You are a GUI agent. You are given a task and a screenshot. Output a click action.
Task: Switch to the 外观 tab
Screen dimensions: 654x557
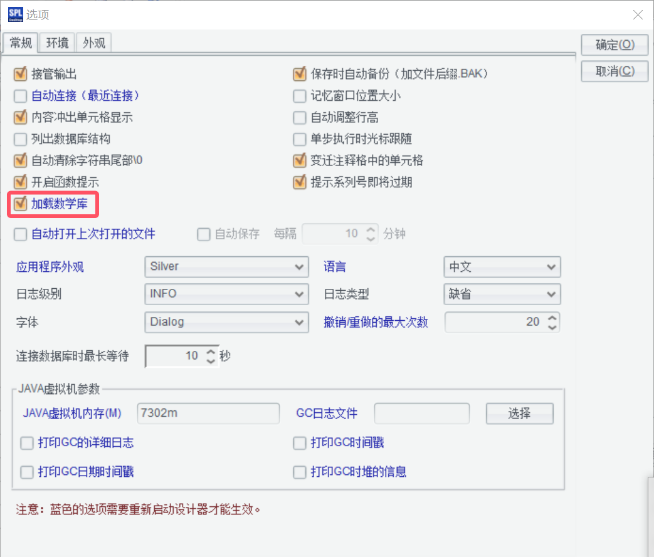tap(94, 43)
